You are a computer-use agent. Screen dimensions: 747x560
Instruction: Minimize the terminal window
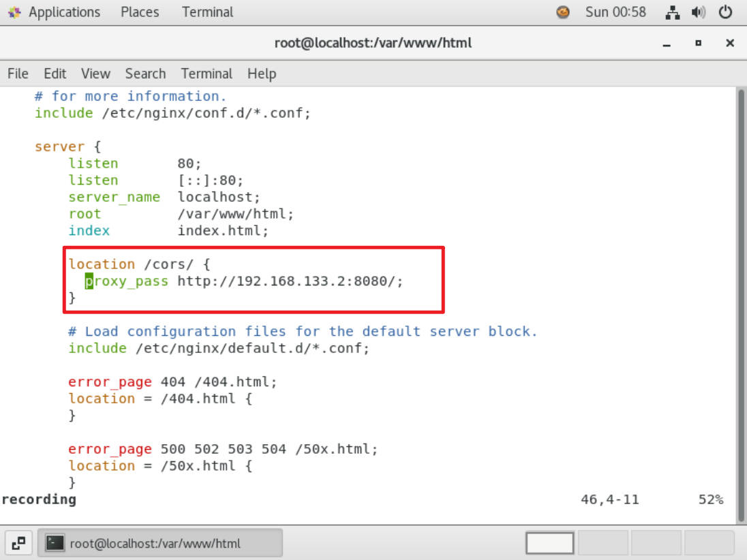tap(667, 44)
